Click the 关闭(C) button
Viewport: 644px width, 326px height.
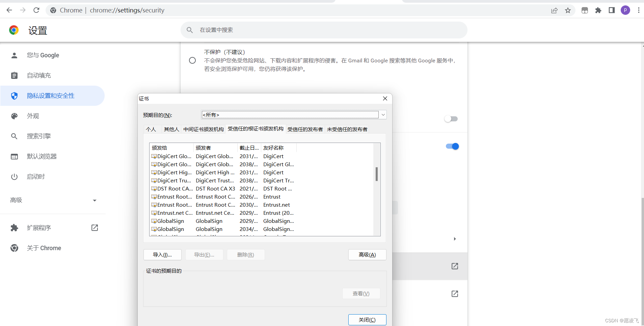pos(367,320)
